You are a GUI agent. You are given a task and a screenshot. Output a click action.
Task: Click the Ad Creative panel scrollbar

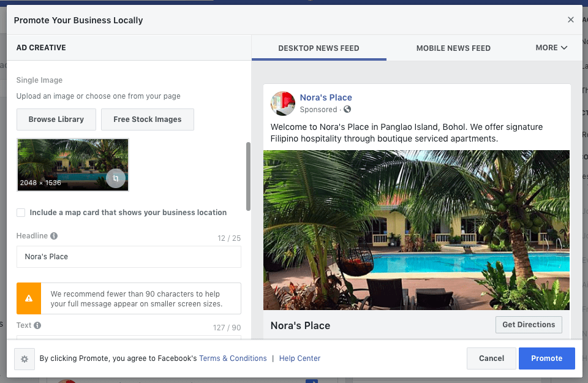248,176
